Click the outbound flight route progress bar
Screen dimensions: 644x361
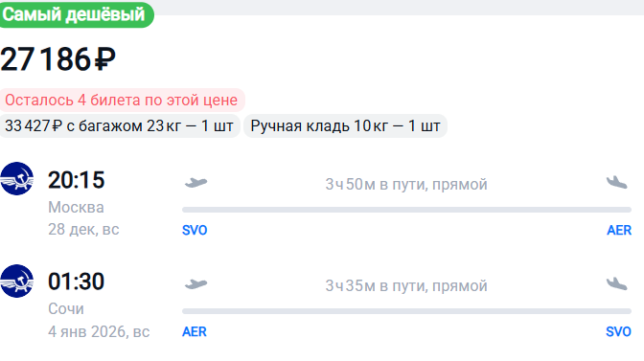(x=406, y=210)
